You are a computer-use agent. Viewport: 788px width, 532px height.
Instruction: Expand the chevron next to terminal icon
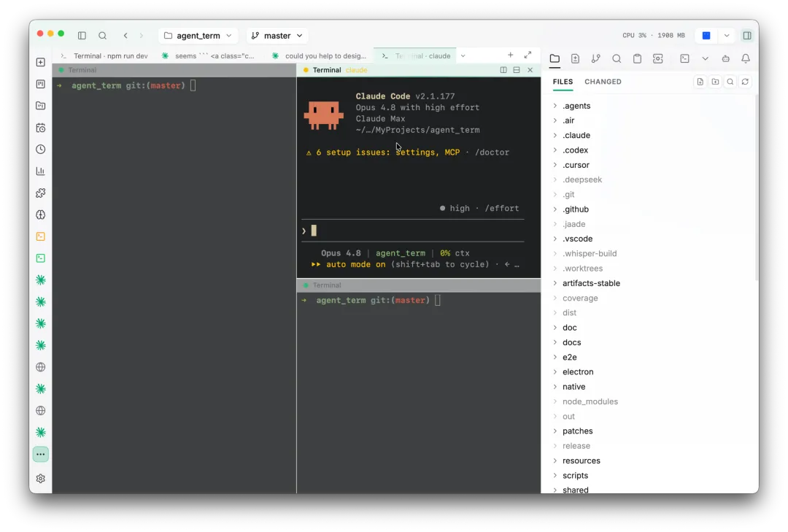(x=705, y=59)
